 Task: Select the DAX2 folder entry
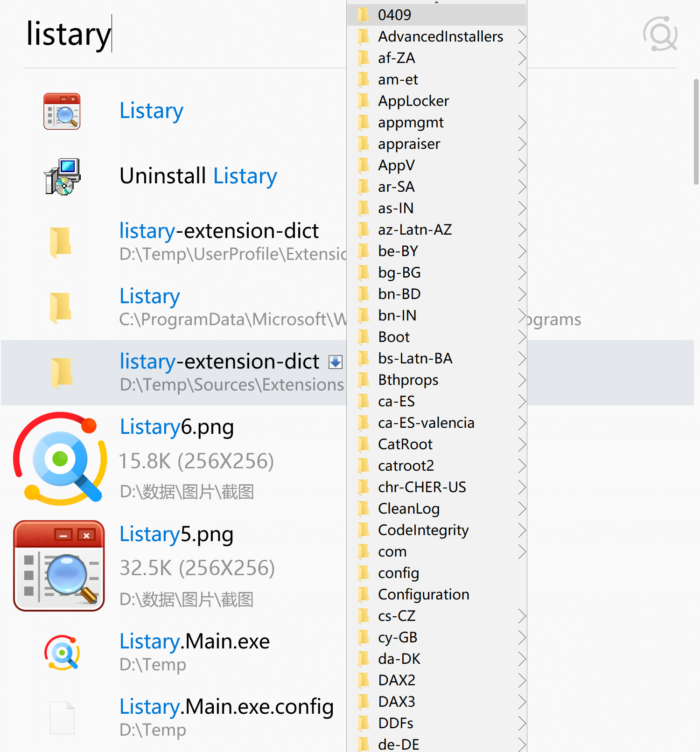[437, 680]
